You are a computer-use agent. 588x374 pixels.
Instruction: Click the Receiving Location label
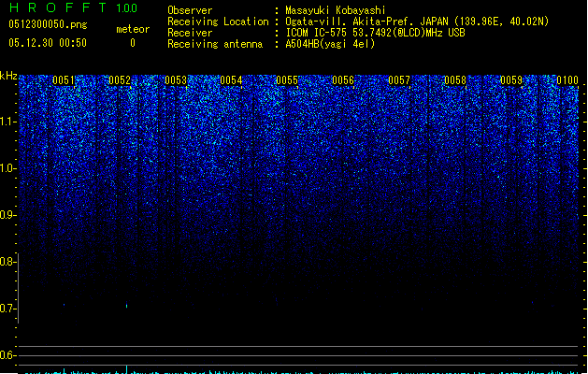click(218, 22)
